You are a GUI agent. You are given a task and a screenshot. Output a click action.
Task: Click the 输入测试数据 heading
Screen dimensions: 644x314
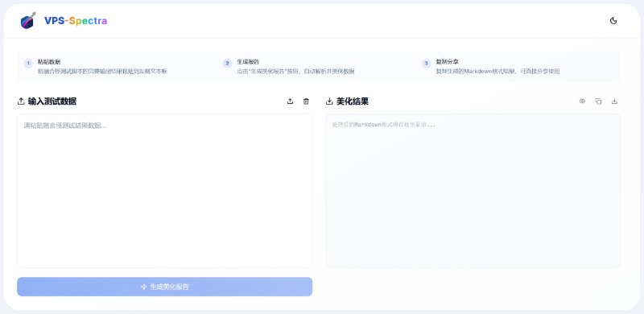tap(52, 101)
